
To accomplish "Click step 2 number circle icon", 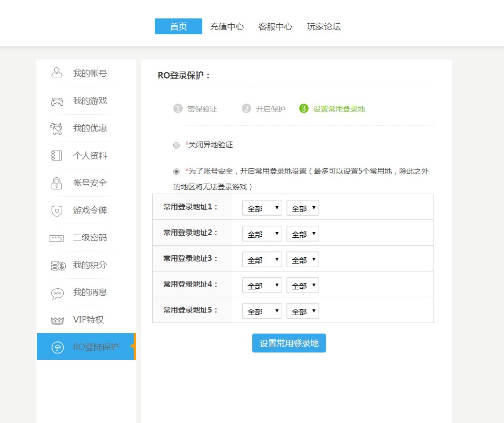I will 246,108.
